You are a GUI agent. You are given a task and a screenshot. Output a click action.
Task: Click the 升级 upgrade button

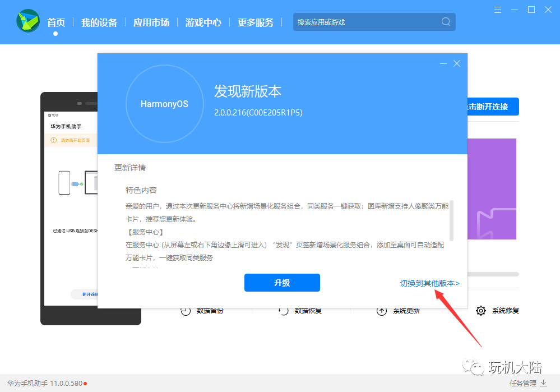(282, 283)
